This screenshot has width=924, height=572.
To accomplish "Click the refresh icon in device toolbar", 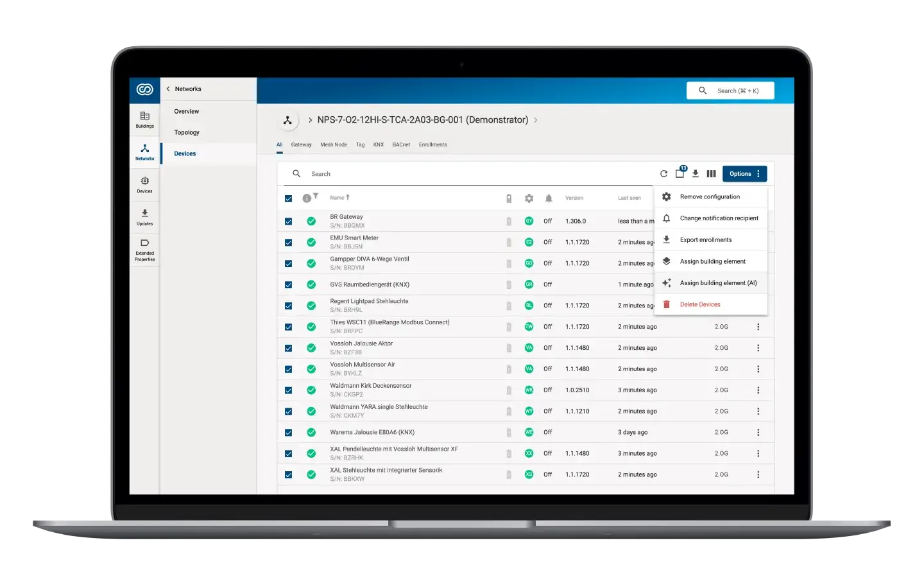I will tap(663, 174).
